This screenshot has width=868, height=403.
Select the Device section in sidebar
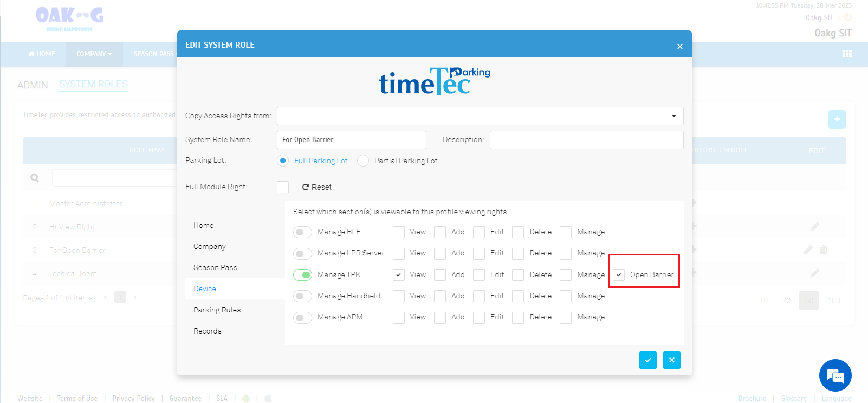pyautogui.click(x=205, y=289)
